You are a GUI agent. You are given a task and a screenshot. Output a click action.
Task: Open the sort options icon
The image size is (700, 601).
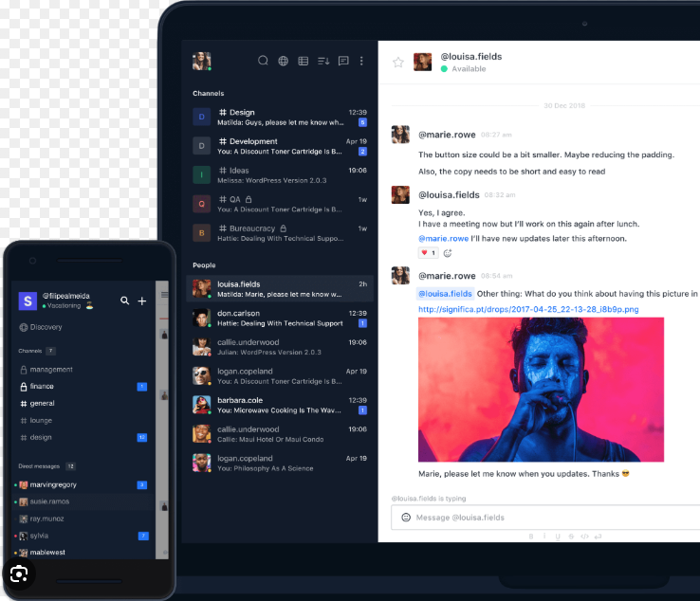click(323, 61)
